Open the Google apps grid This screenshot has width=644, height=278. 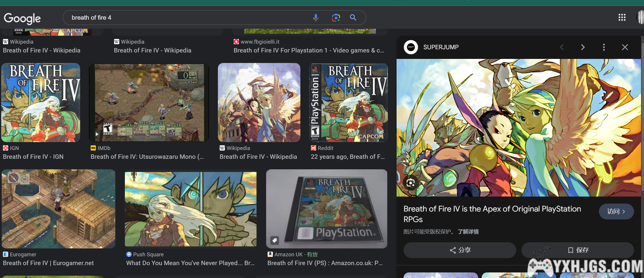[622, 18]
